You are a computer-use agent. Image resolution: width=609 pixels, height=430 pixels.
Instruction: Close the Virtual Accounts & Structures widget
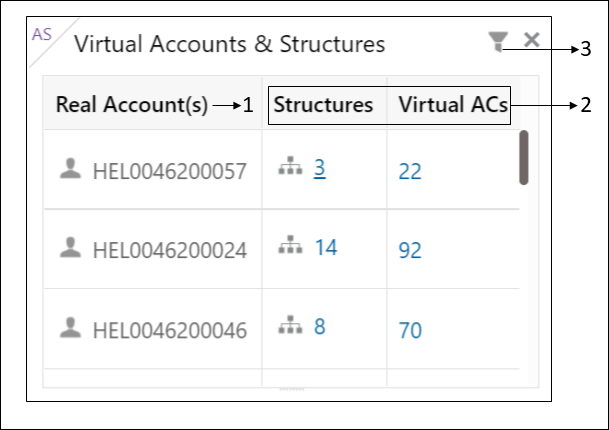531,40
